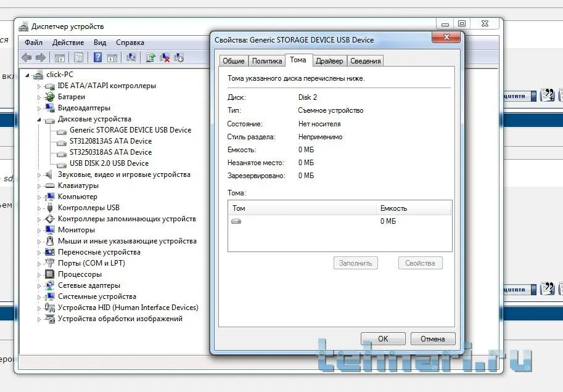Select USB DISK 2.0 USB Device
This screenshot has width=563, height=392.
point(109,163)
